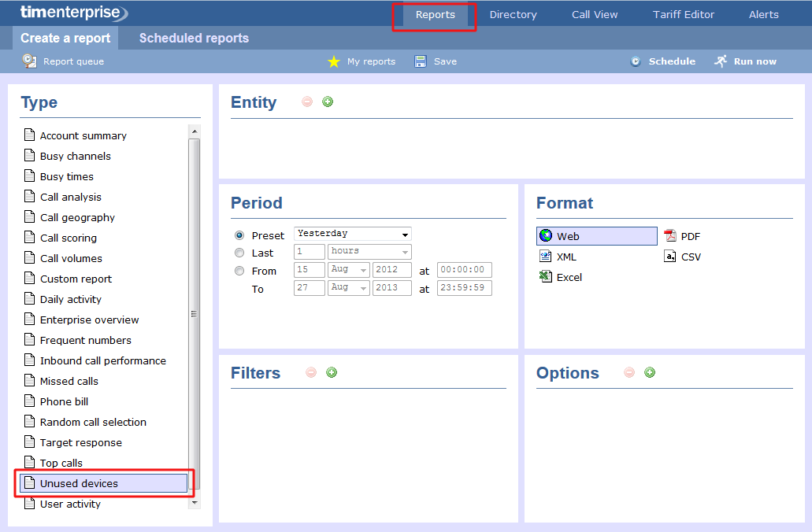This screenshot has width=812, height=532.
Task: Click the My reports star icon
Action: [x=334, y=61]
